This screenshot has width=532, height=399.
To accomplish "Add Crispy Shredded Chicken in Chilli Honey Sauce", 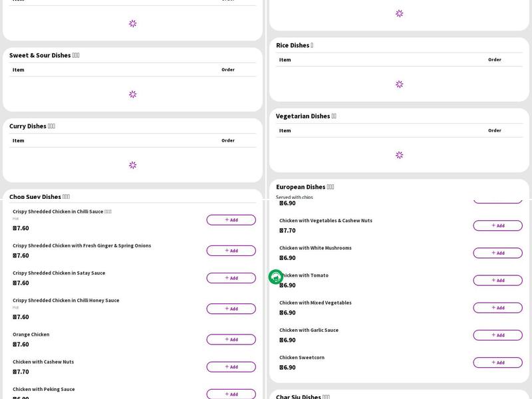I will [231, 309].
